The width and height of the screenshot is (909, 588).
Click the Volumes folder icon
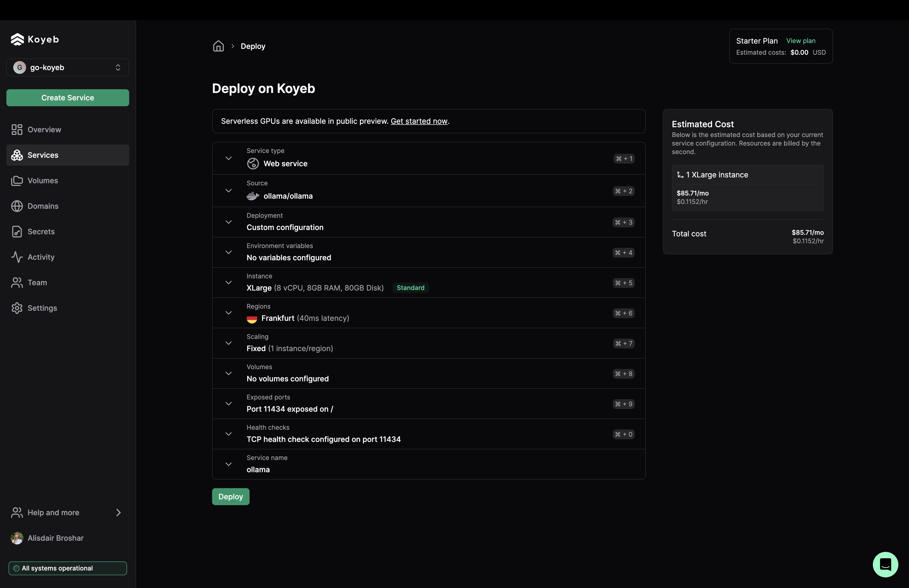17,181
